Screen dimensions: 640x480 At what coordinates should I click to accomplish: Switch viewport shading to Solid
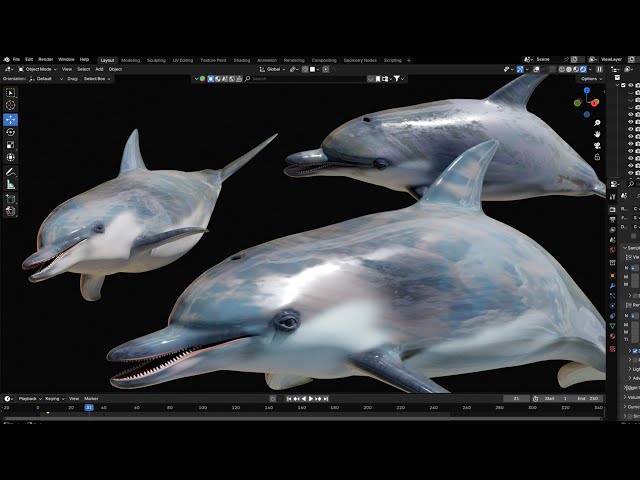(569, 69)
